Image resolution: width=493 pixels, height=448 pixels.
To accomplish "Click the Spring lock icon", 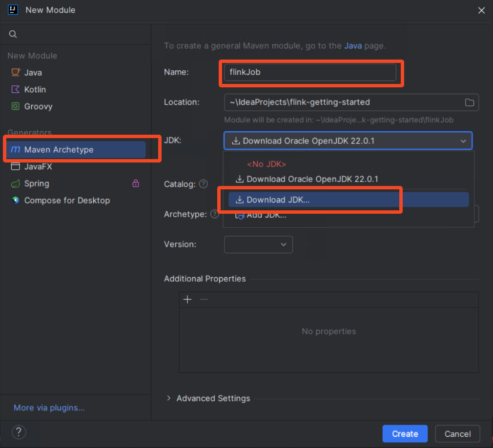I will pyautogui.click(x=136, y=183).
